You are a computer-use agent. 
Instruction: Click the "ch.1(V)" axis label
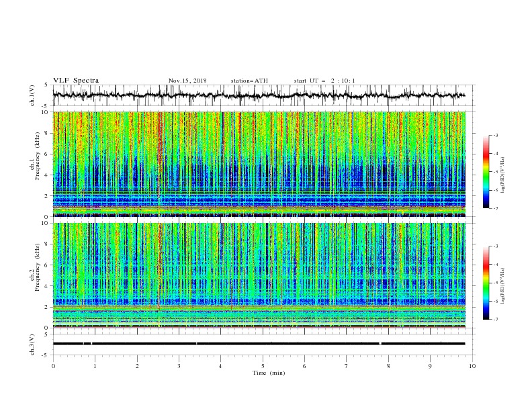pos(32,95)
